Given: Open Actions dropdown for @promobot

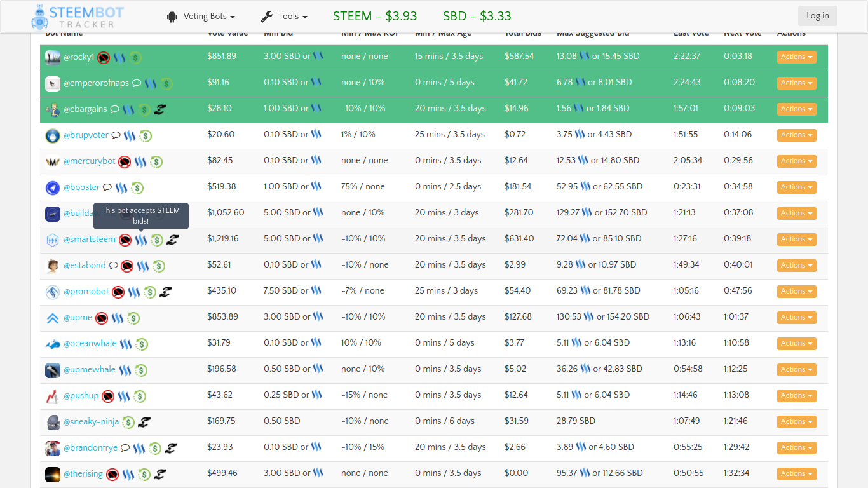Looking at the screenshot, I should coord(797,292).
